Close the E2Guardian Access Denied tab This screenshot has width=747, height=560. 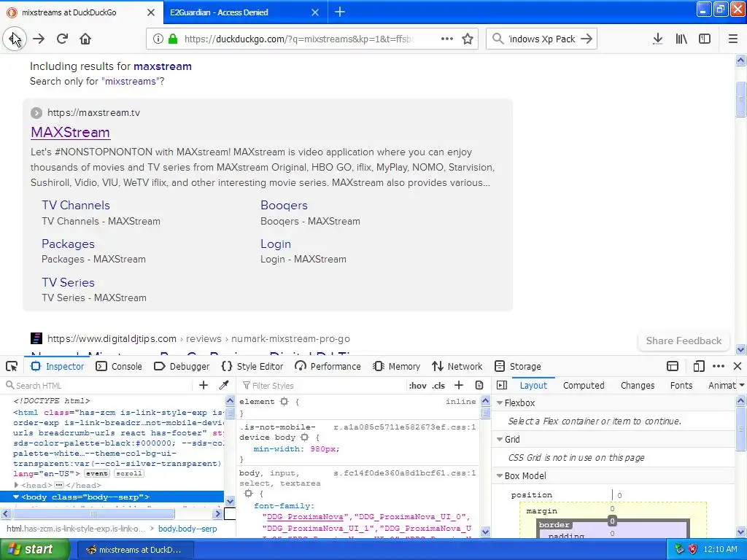pyautogui.click(x=315, y=12)
